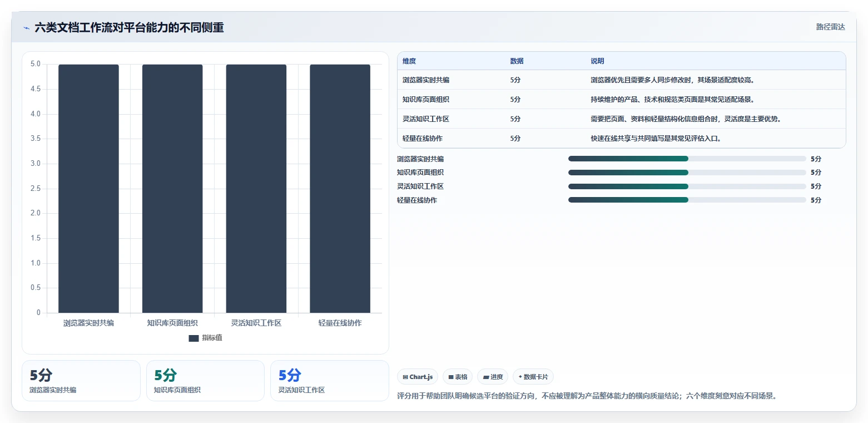The image size is (868, 423).
Task: Click the 5.0 y-axis tick label
Action: (36, 64)
